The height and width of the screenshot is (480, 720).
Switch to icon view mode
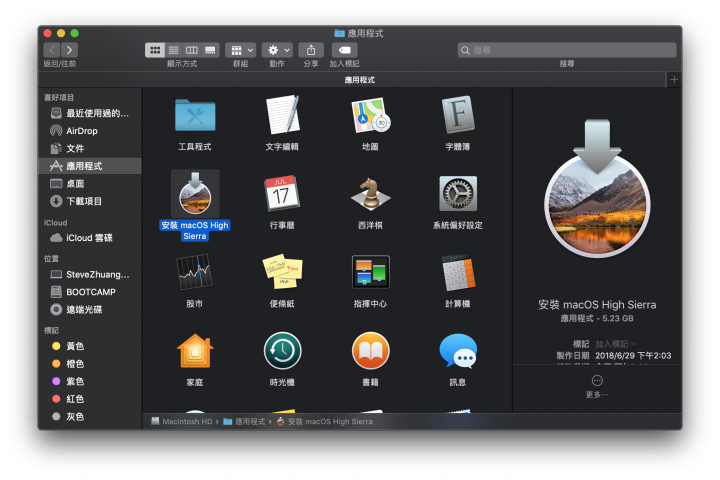tap(155, 50)
